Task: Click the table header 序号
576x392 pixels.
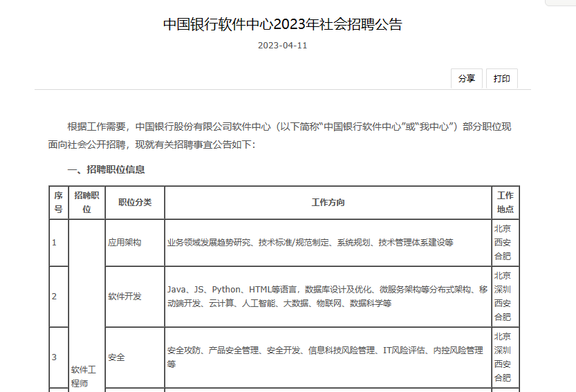Action: [58, 203]
